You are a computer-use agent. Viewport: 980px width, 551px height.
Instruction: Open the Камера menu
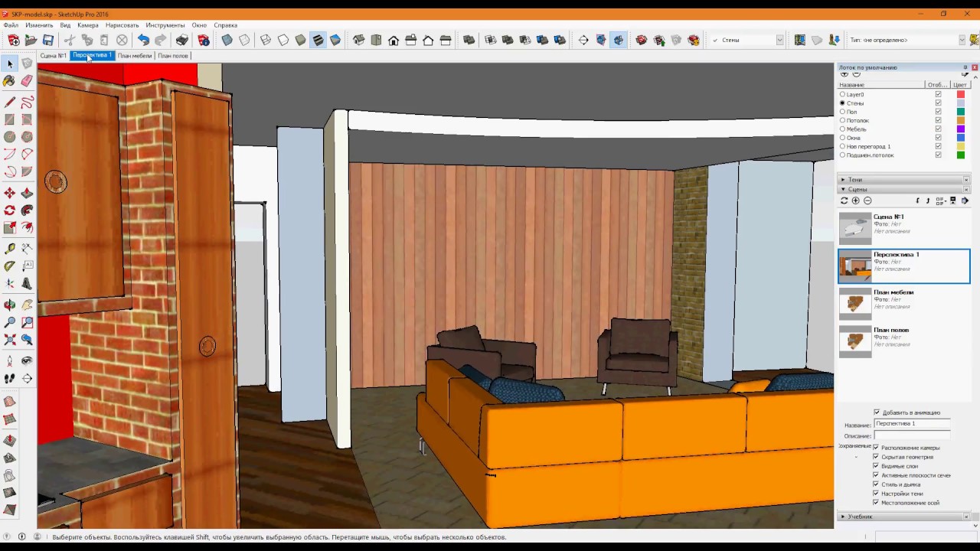[x=88, y=25]
